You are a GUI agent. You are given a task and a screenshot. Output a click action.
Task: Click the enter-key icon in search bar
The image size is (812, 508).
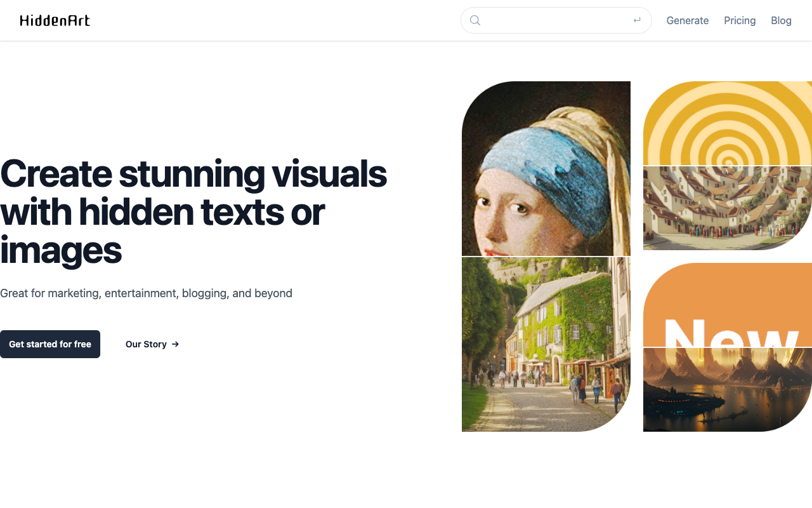(637, 20)
